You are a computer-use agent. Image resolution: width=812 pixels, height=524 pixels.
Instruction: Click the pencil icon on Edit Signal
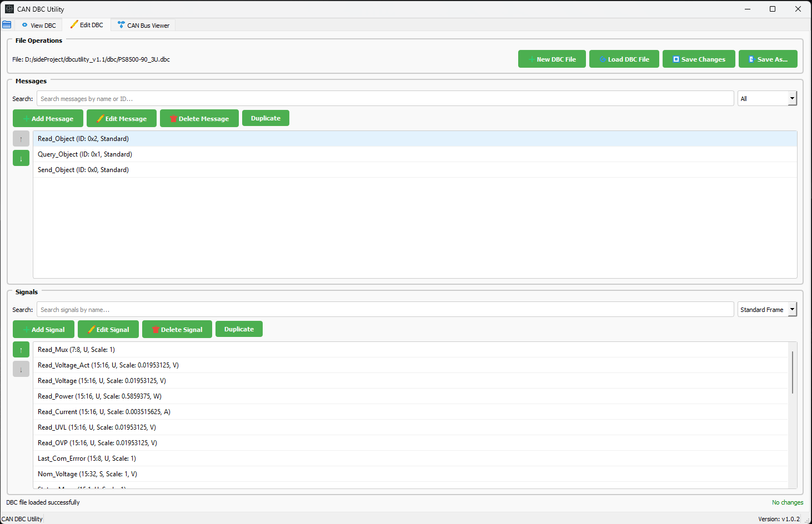[92, 329]
